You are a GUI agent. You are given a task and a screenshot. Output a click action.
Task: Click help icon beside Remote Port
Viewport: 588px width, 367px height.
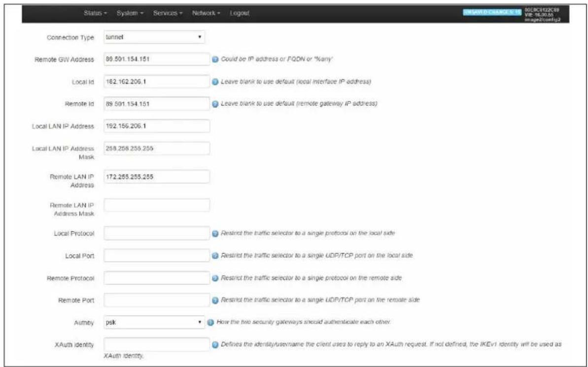tap(215, 300)
